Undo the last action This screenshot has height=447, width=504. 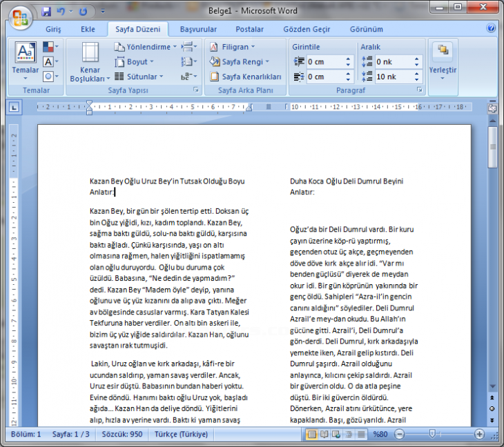point(61,12)
